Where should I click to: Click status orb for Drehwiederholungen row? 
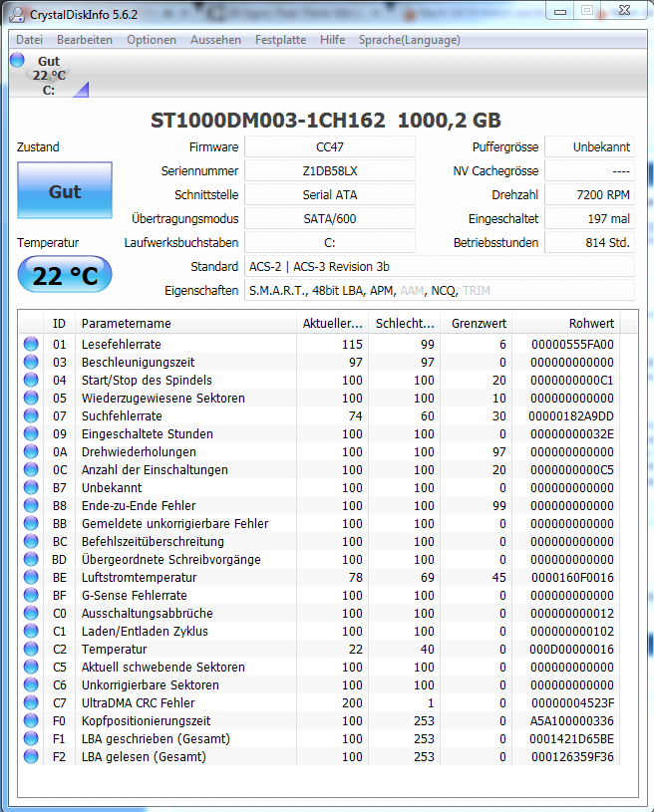point(31,451)
